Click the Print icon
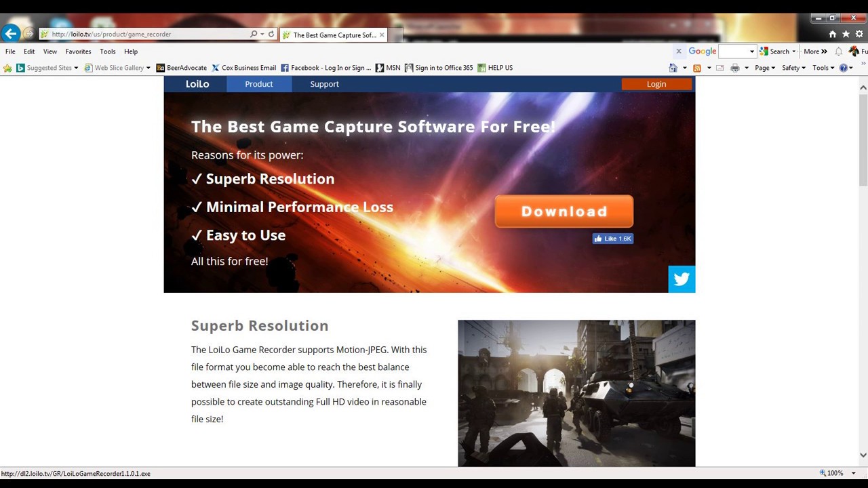This screenshot has height=488, width=868. pos(734,68)
